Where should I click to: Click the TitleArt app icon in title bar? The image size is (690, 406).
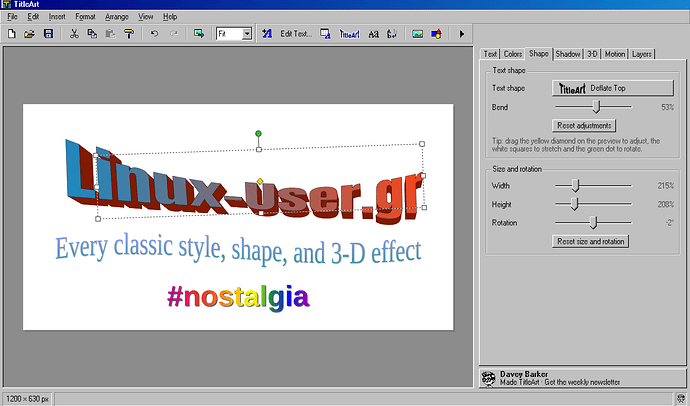pos(6,4)
